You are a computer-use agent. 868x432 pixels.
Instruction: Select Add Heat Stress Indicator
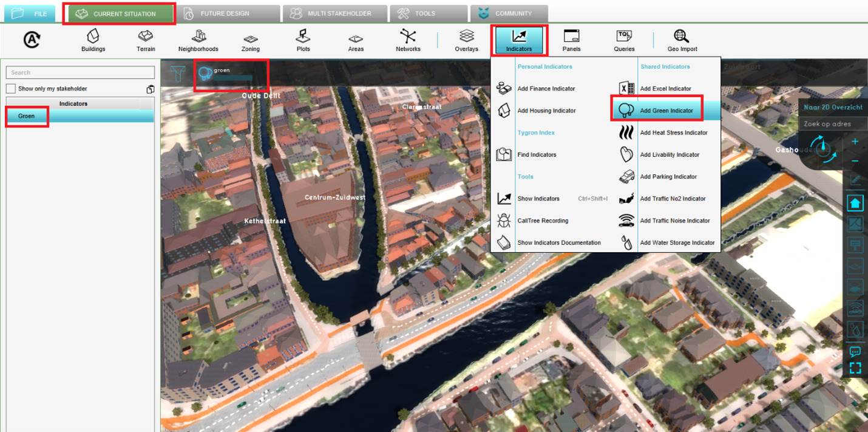(x=673, y=132)
